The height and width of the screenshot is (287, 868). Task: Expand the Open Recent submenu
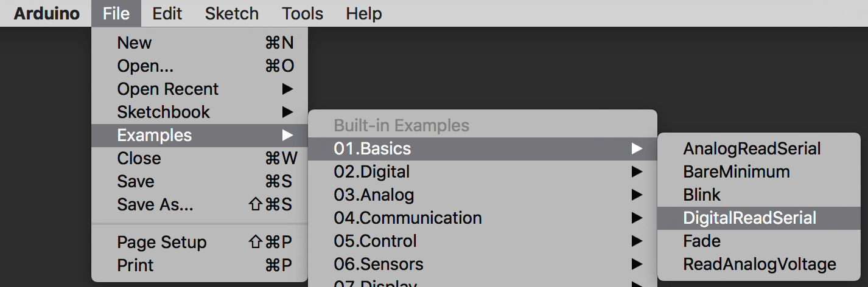pyautogui.click(x=167, y=89)
